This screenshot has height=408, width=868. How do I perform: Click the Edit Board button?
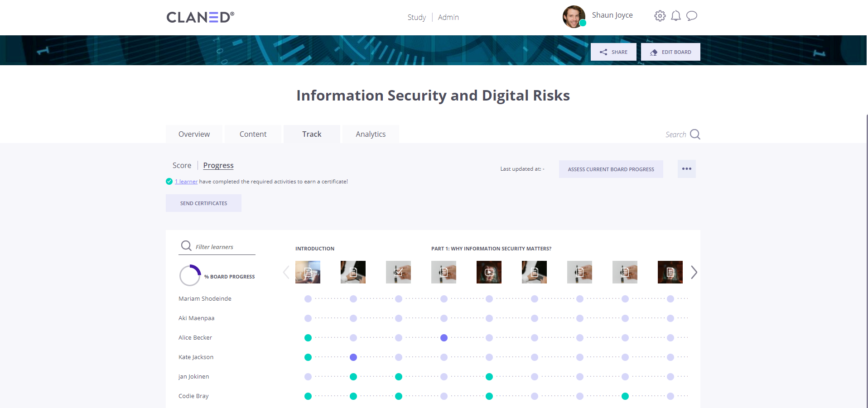pos(670,52)
